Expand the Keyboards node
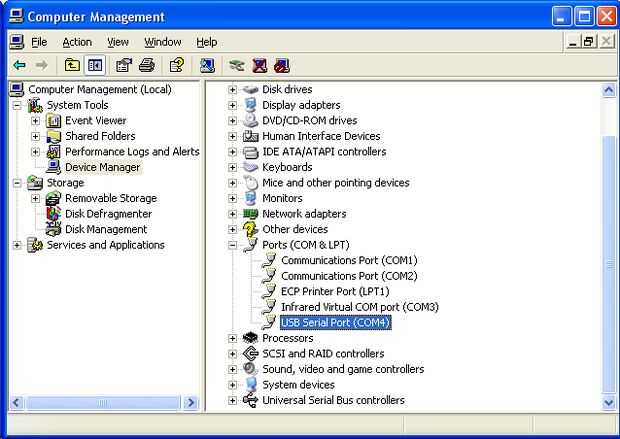620x439 pixels. click(232, 167)
